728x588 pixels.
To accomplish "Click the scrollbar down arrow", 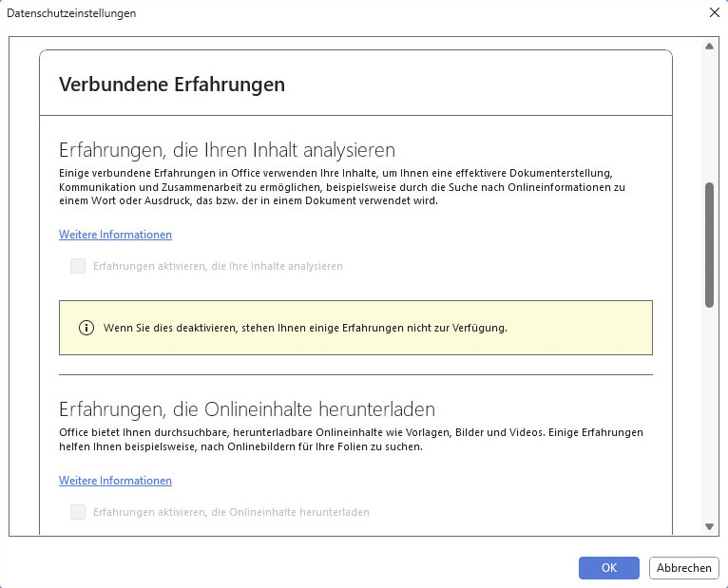I will pyautogui.click(x=709, y=526).
